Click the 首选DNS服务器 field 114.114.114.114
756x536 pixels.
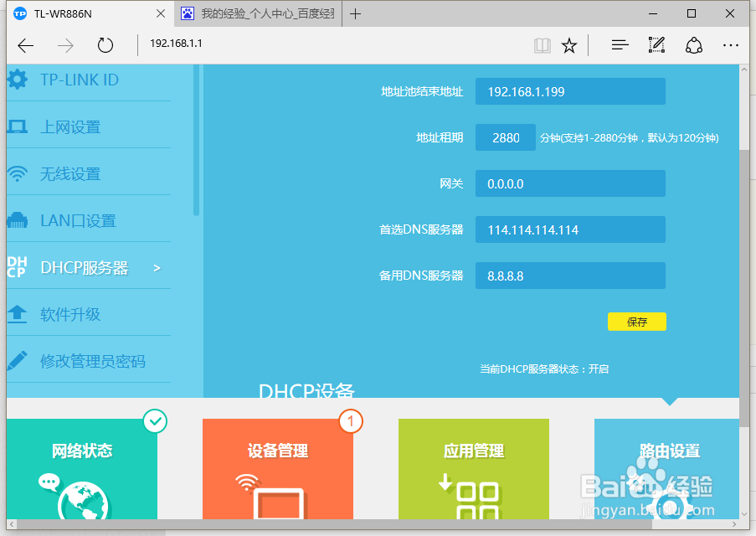pos(570,229)
